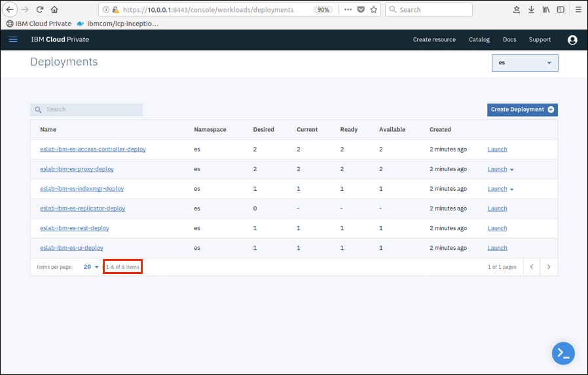Go to the browser home page icon
Screen dimensions: 588x375
click(54, 9)
